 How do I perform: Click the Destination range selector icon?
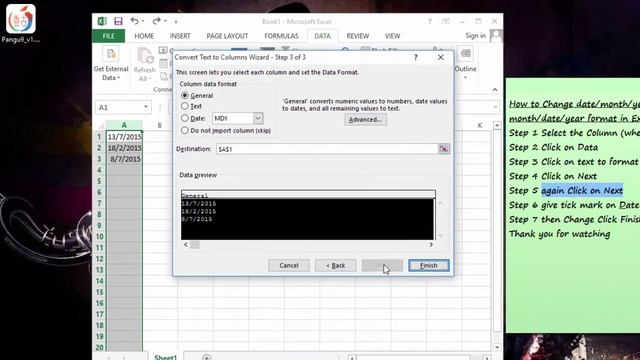[x=444, y=149]
